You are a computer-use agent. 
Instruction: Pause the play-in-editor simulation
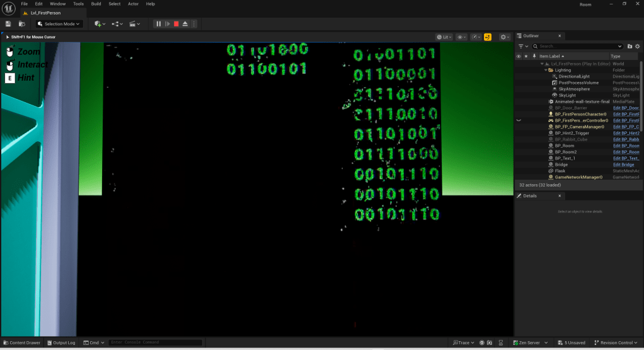pos(159,24)
